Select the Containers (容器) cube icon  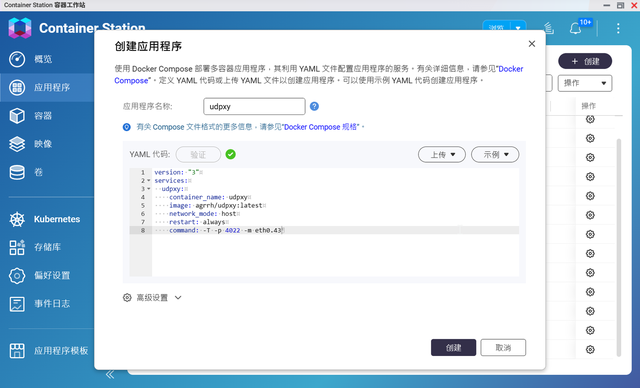click(x=17, y=116)
